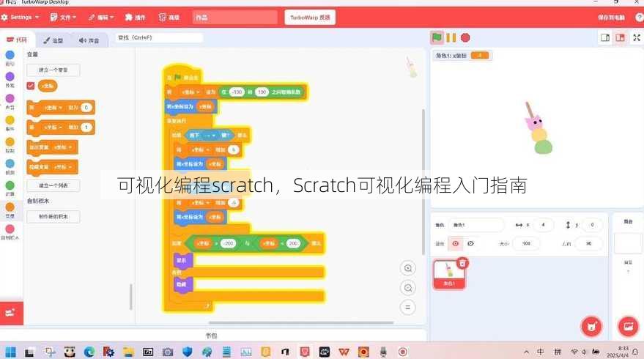644x359 pixels.
Task: Open the choose a backdrop button
Action: (x=629, y=327)
